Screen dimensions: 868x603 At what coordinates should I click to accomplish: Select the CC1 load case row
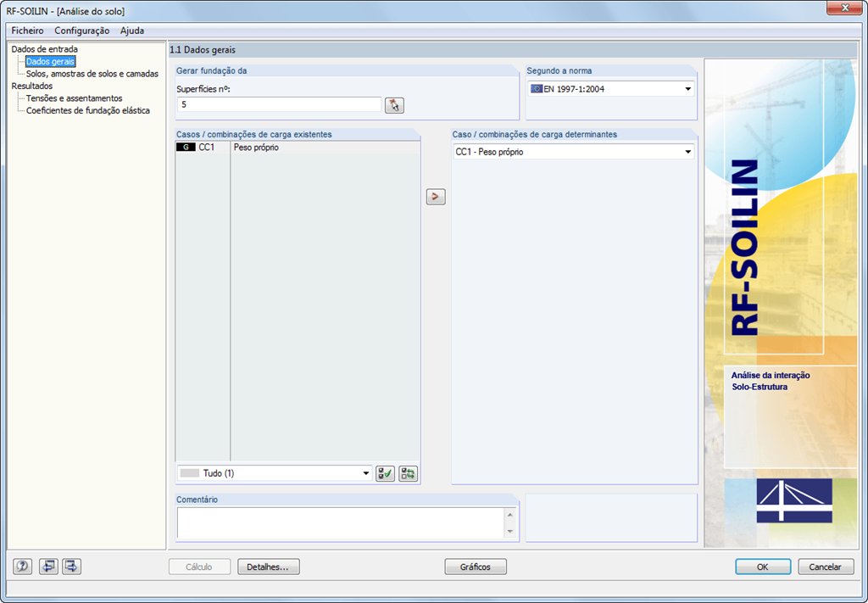[x=298, y=148]
